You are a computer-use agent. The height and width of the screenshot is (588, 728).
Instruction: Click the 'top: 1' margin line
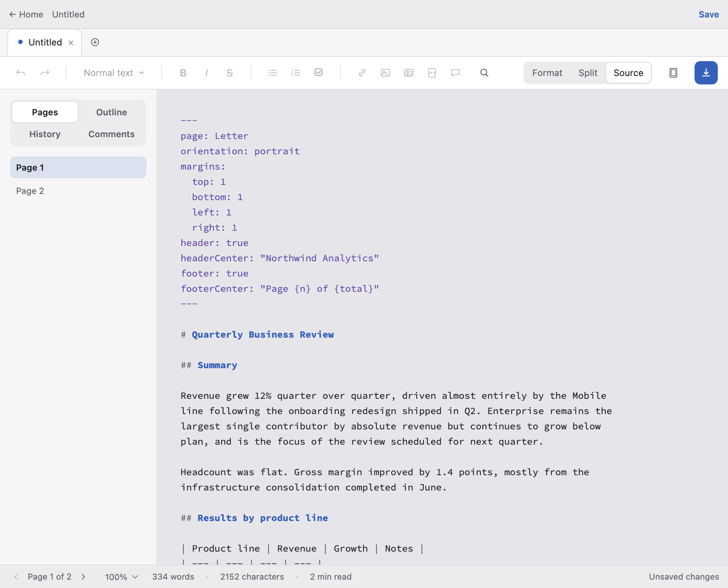pyautogui.click(x=209, y=182)
